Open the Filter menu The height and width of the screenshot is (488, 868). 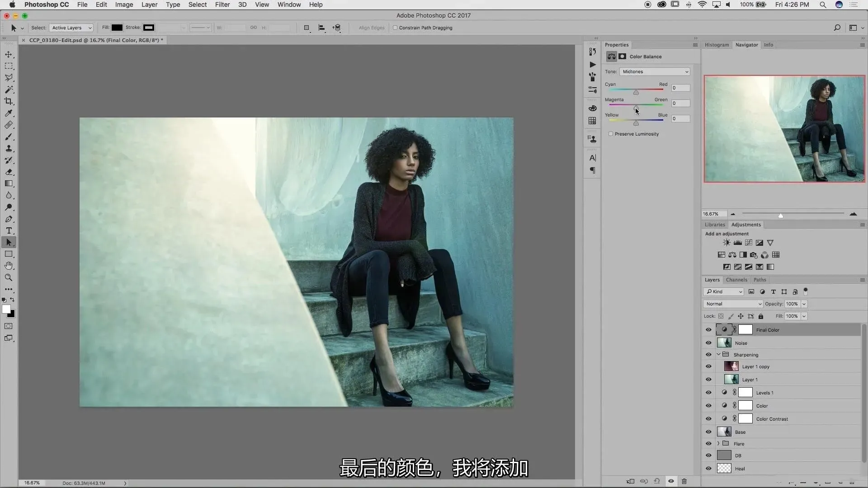(x=222, y=5)
